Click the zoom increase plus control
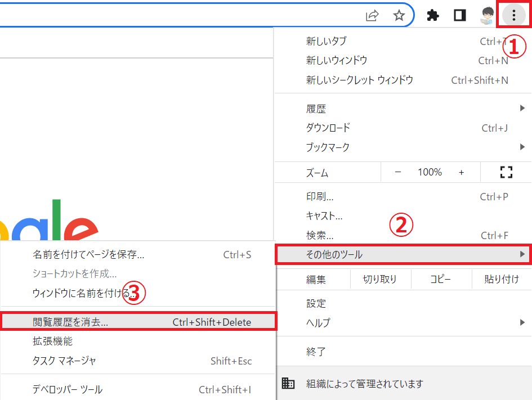The image size is (532, 400). point(462,172)
